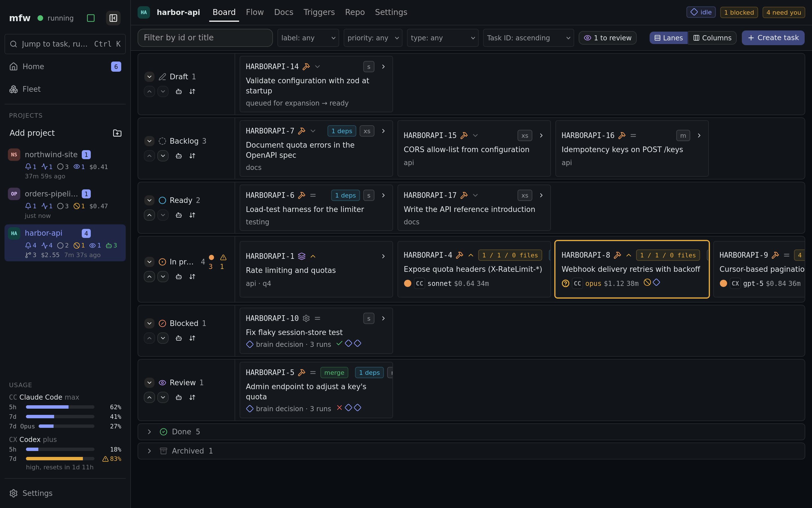Expand the Done lane
The width and height of the screenshot is (812, 508).
click(x=149, y=432)
